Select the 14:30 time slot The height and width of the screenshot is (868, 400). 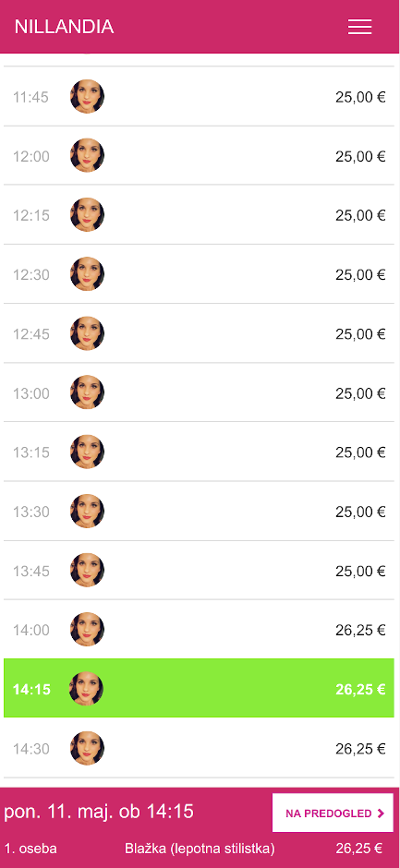[199, 749]
